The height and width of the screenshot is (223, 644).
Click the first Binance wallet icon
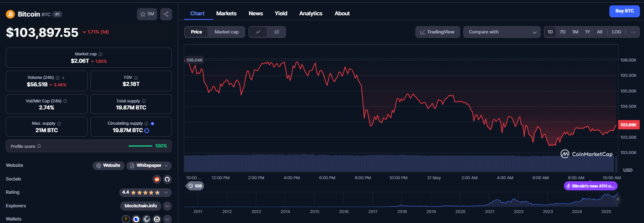pos(126,219)
